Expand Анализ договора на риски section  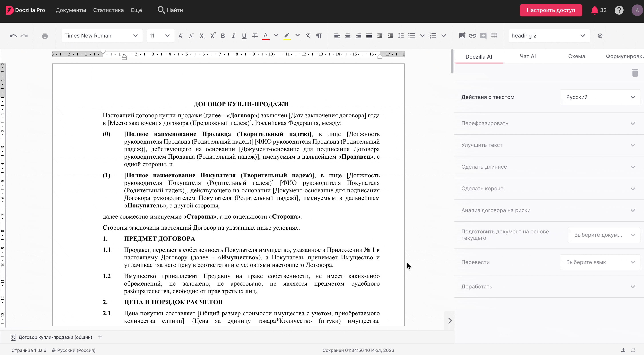pos(549,210)
